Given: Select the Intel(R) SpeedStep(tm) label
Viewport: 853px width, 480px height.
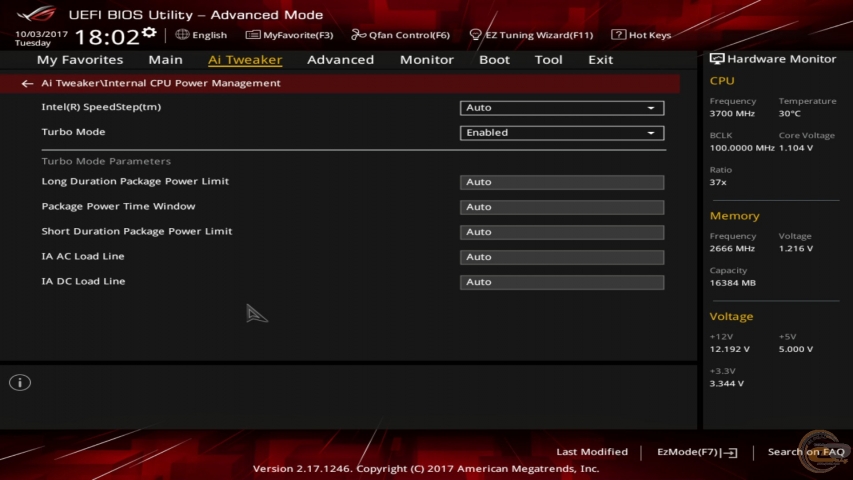Looking at the screenshot, I should (x=101, y=107).
